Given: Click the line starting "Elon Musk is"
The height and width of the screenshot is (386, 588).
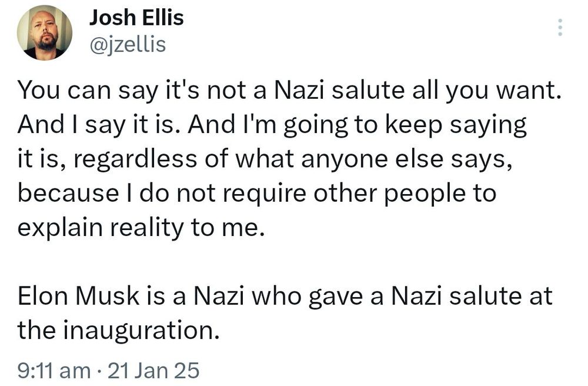Looking at the screenshot, I should point(285,297).
